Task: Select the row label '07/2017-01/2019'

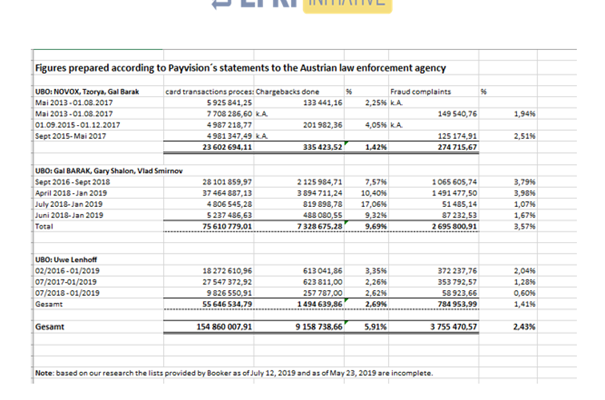Action: click(66, 282)
